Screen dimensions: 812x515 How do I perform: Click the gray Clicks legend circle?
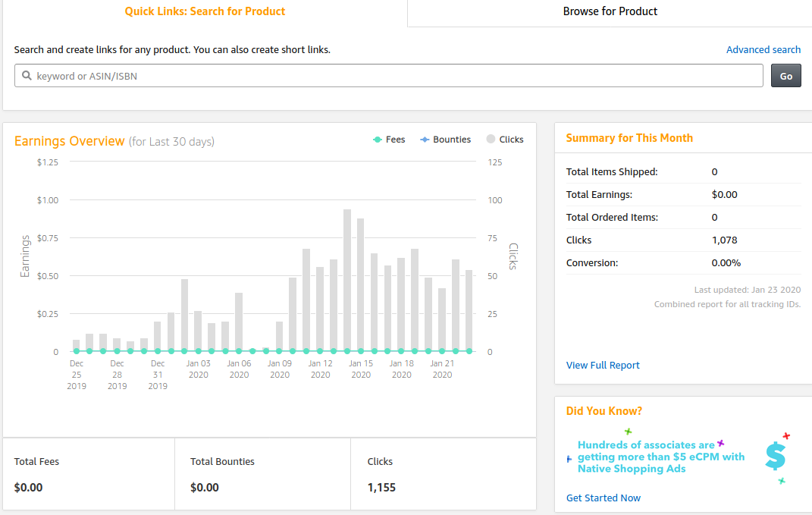click(491, 140)
